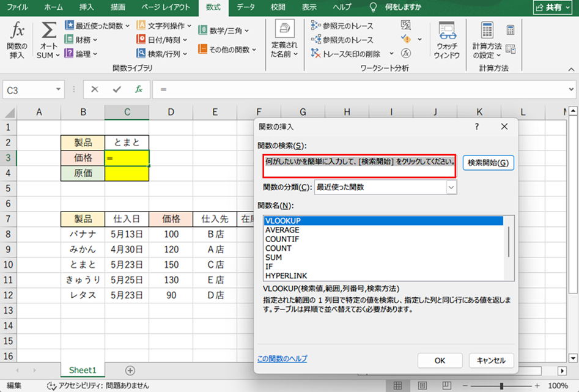Expand the 関数の分類 dropdown
This screenshot has width=579, height=392.
click(x=451, y=188)
